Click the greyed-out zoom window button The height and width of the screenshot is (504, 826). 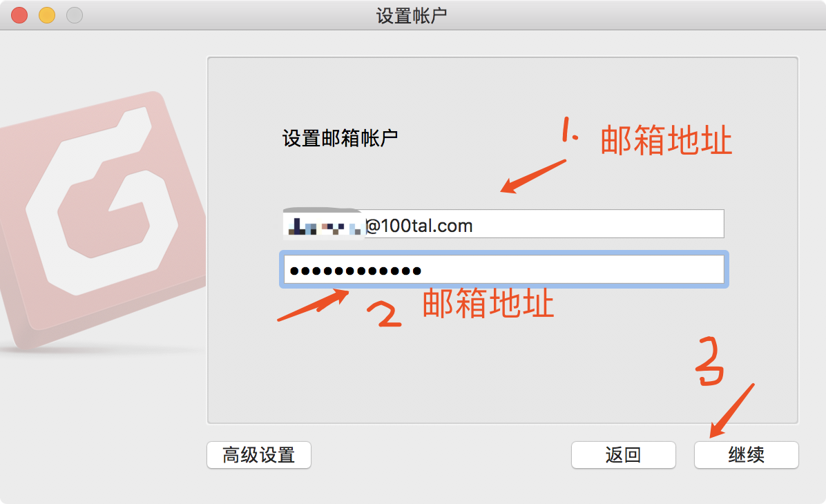pos(75,15)
